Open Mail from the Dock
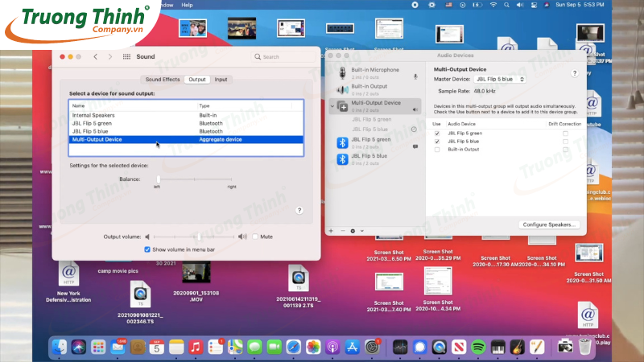 (x=118, y=348)
